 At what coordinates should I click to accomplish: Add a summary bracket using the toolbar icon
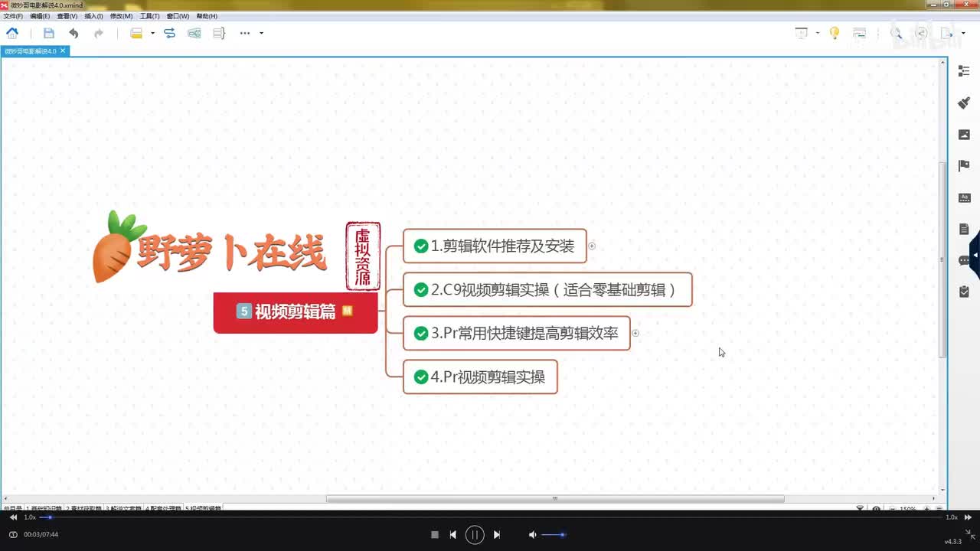(219, 33)
